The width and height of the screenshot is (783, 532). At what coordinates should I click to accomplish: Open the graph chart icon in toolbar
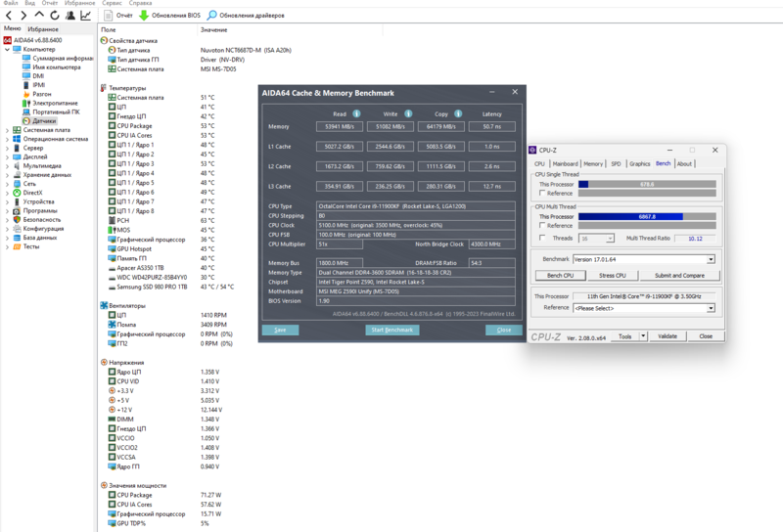click(x=86, y=16)
